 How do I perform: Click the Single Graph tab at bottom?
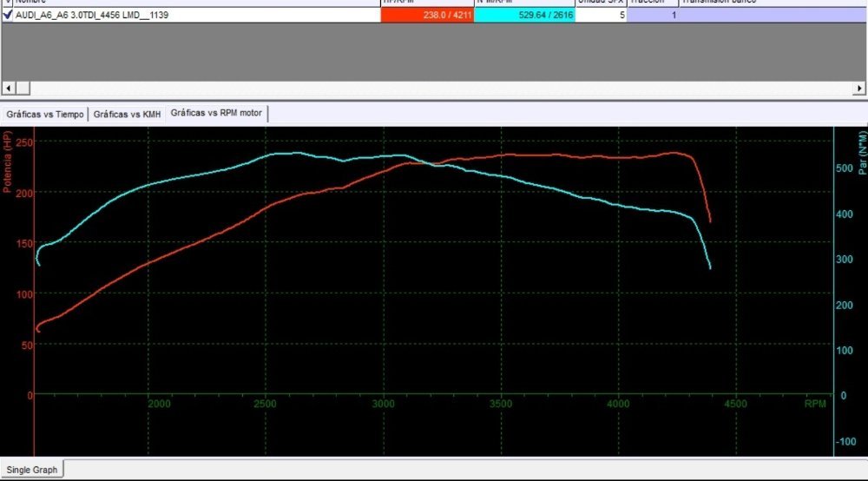(x=32, y=470)
